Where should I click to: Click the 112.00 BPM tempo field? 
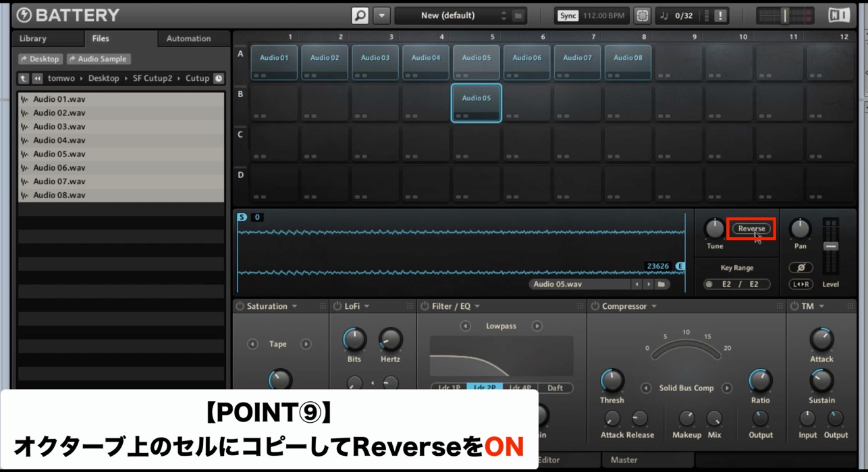click(603, 15)
